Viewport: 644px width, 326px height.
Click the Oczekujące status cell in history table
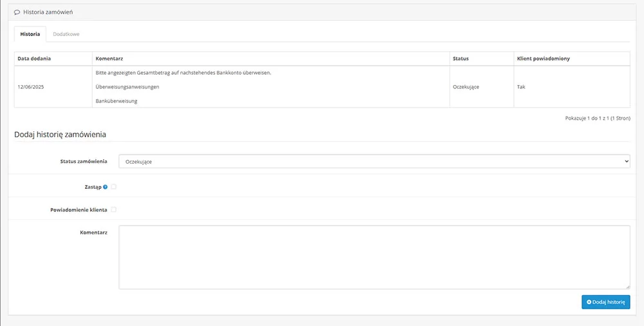(466, 87)
